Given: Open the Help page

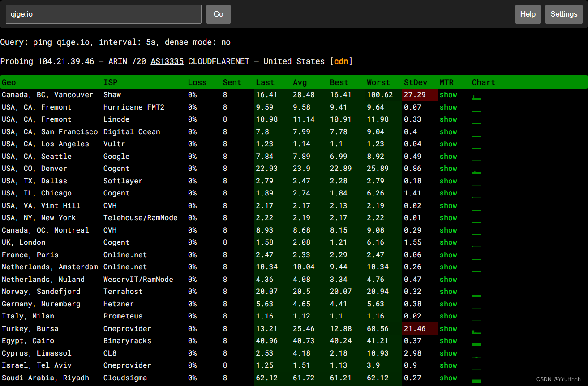Looking at the screenshot, I should click(x=528, y=14).
